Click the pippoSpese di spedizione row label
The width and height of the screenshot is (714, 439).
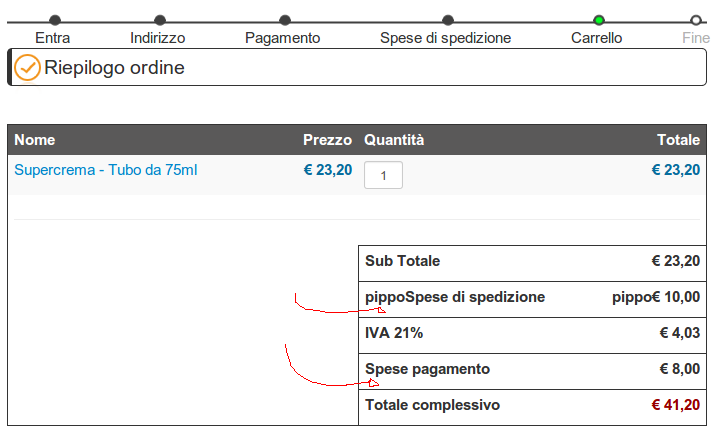coord(455,297)
